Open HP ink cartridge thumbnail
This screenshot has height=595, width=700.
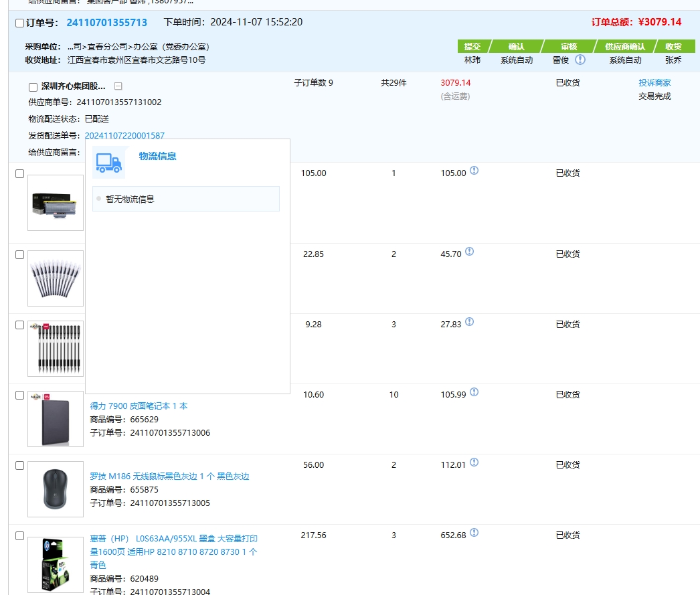click(x=56, y=565)
